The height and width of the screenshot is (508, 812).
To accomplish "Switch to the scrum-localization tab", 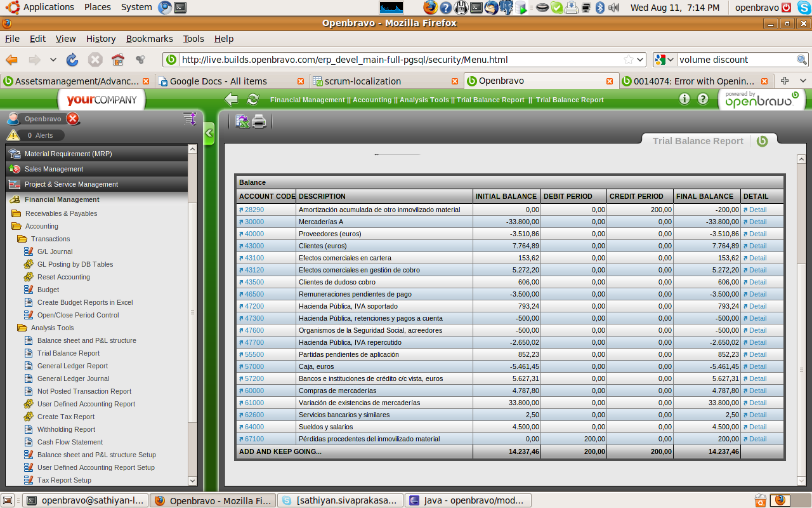I will click(363, 81).
